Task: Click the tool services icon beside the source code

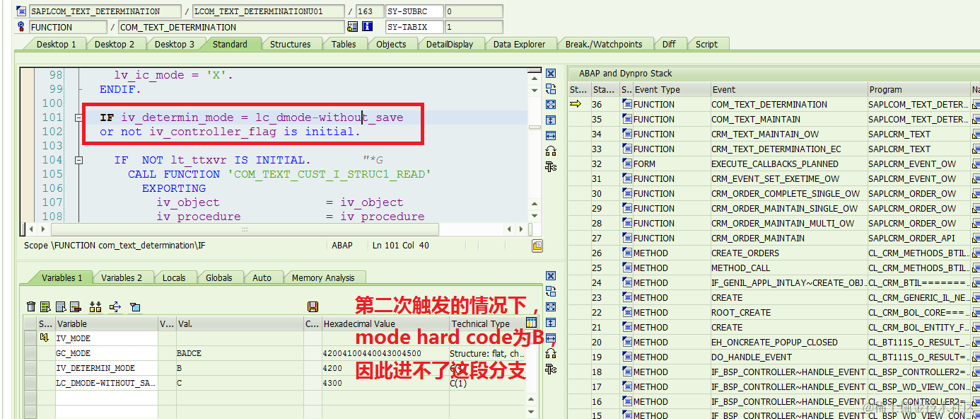Action: tap(551, 151)
